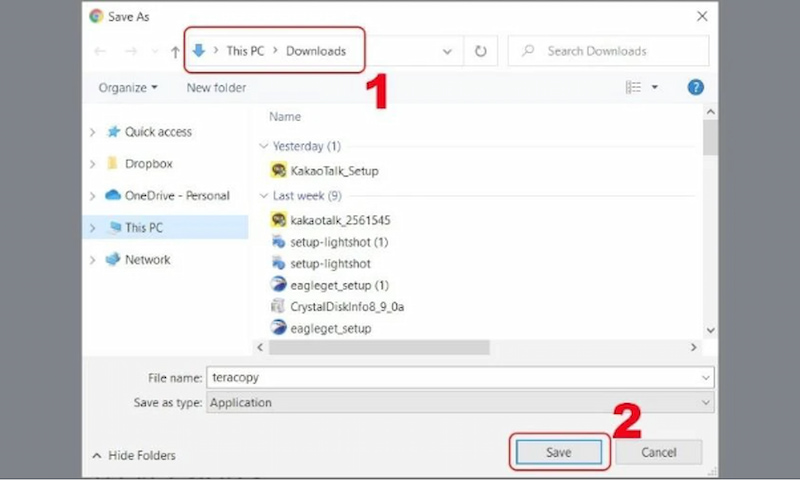This screenshot has height=481, width=800.
Task: Select the setup-lightshot (1) file
Action: pyautogui.click(x=338, y=242)
